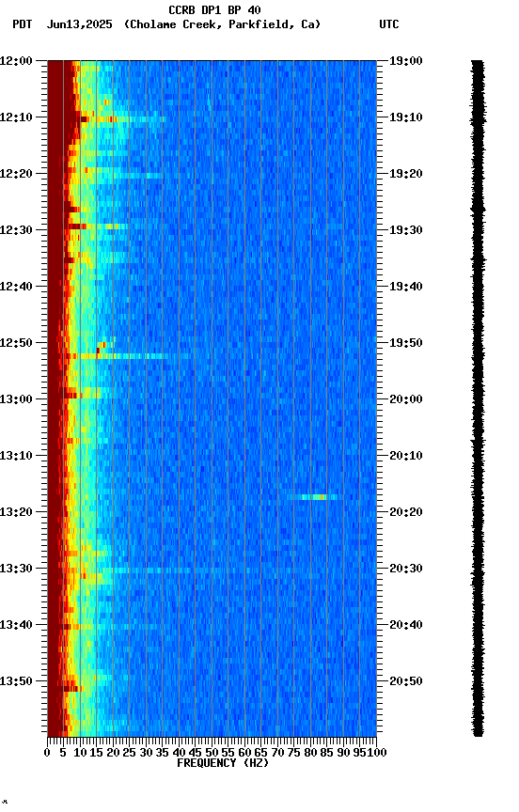Image resolution: width=519 pixels, height=812 pixels.
Task: Click the '13:40' PDT time label
Action: [x=16, y=625]
